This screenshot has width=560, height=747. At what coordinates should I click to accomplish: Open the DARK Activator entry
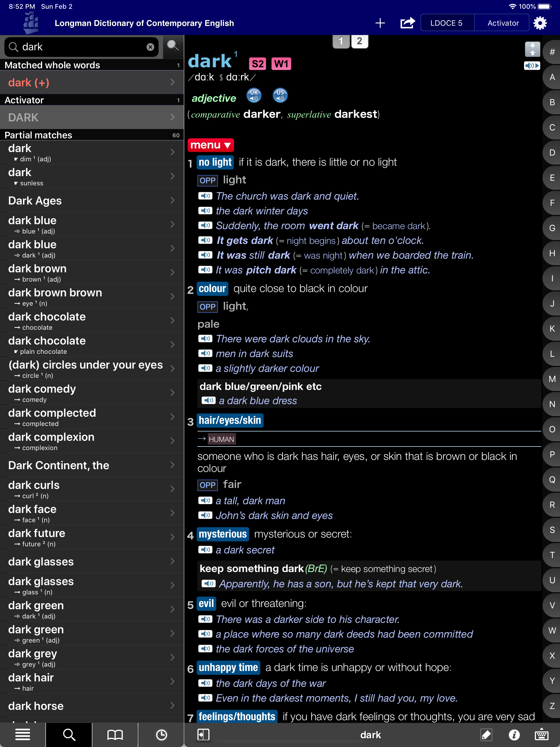click(91, 117)
